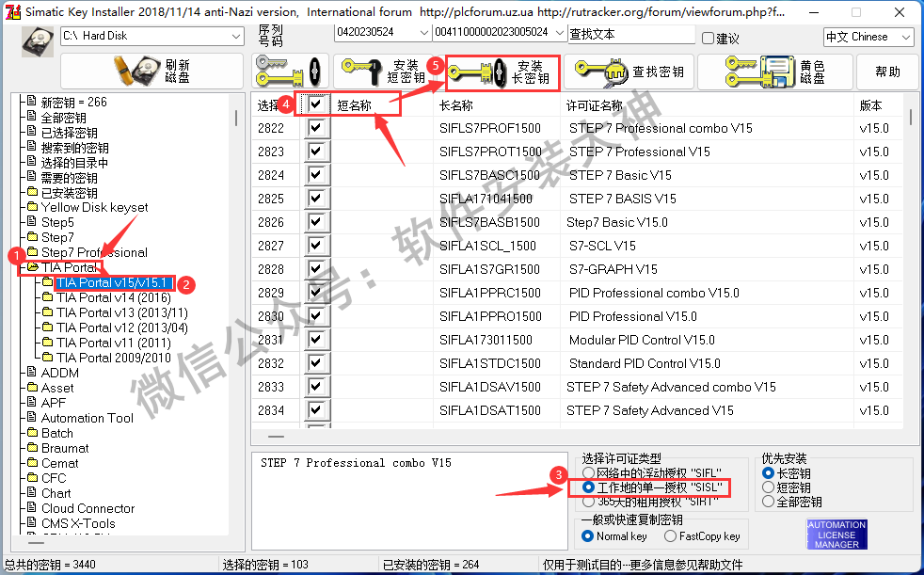924x575 pixels.
Task: Open the C:\ Hard Disk drive dropdown
Action: point(152,36)
